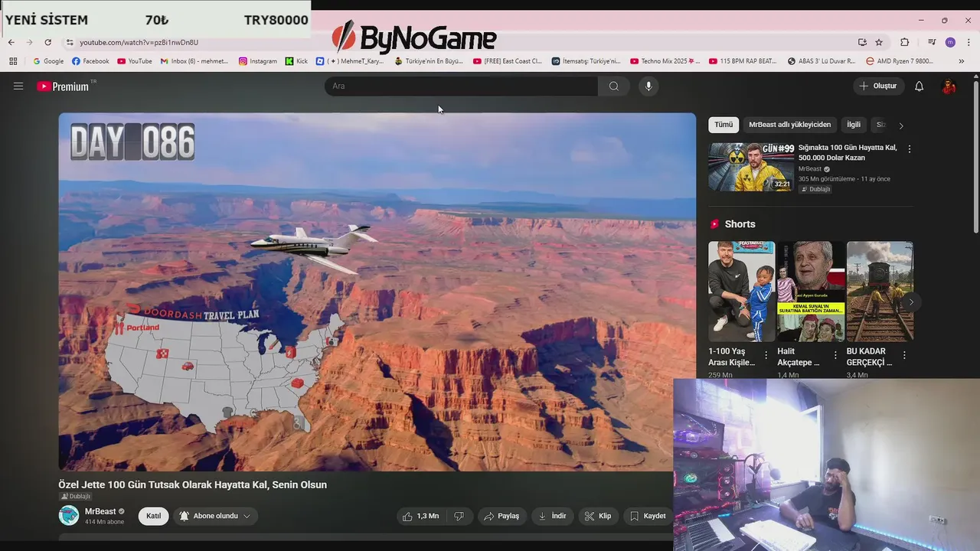Open the YouTube hamburger guide menu
This screenshot has width=980, height=551.
coord(18,86)
